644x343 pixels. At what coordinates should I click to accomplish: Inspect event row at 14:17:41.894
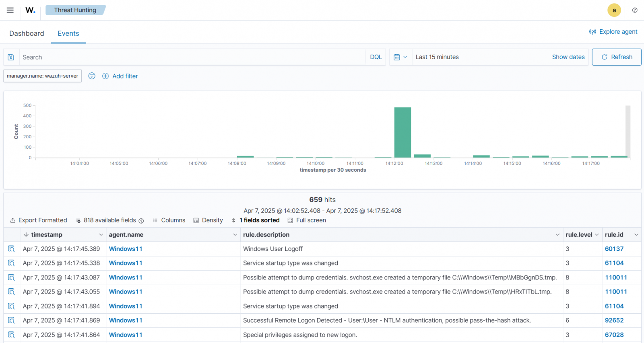click(x=11, y=306)
